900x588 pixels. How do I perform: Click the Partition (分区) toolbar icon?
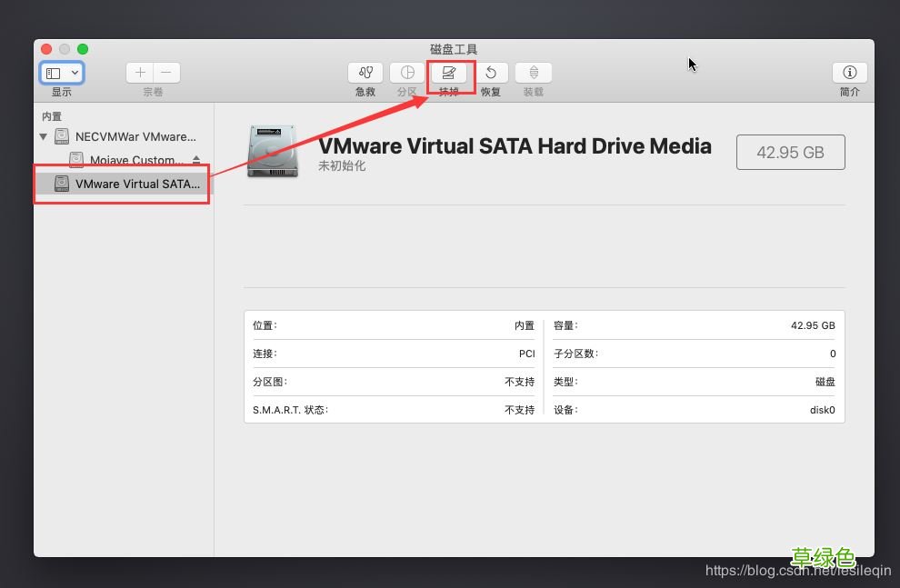coord(407,73)
